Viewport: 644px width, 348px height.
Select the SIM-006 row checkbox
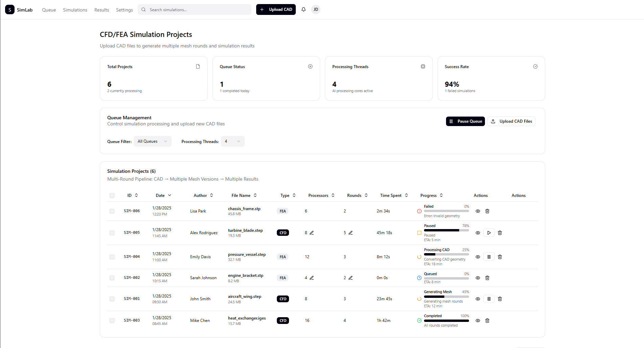tap(112, 211)
